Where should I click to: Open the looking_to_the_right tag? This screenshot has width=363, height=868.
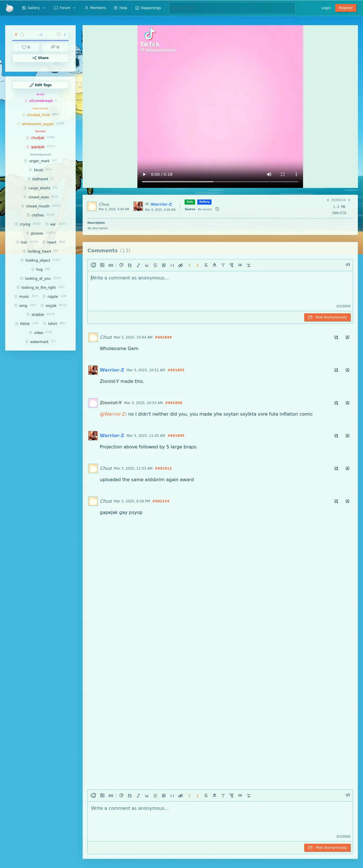click(38, 288)
